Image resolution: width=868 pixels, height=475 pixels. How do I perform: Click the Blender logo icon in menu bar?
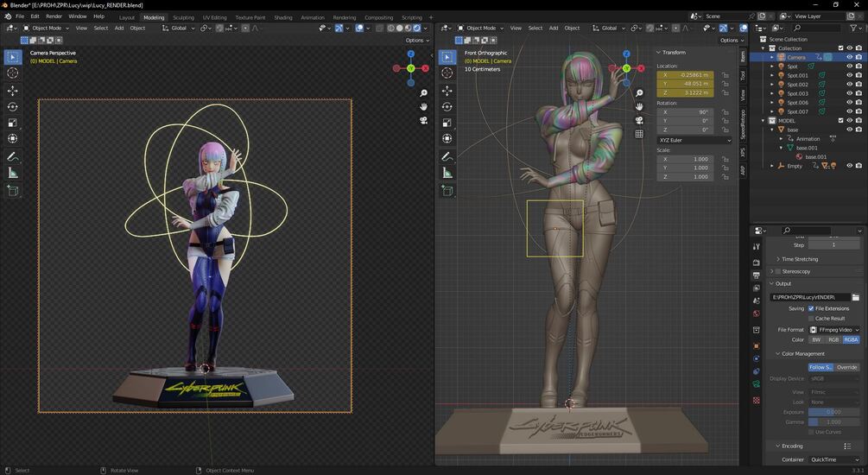[8, 16]
